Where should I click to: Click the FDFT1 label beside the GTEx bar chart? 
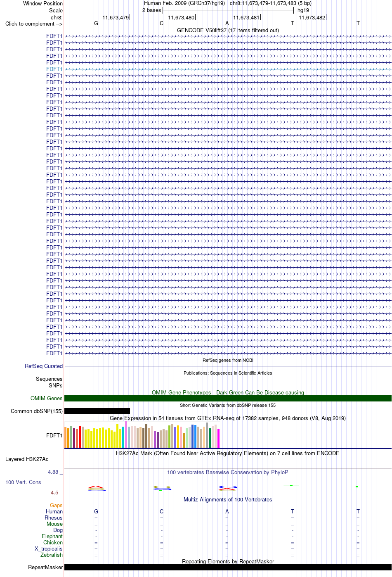coord(54,435)
